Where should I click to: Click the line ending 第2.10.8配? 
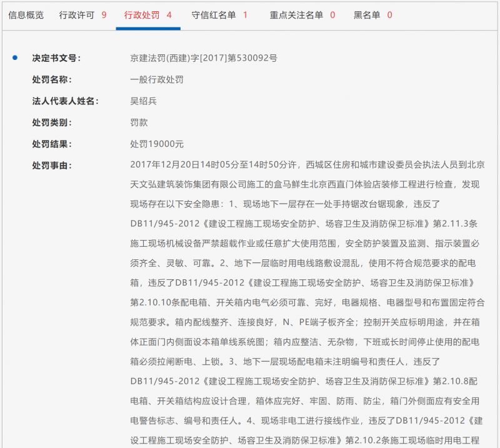(x=304, y=381)
